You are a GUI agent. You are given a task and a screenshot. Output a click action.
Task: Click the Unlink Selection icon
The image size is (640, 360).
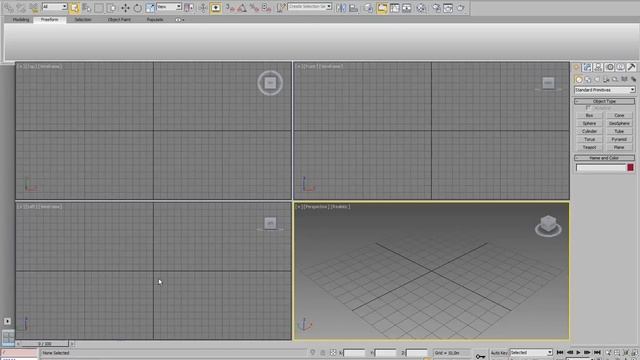21,7
